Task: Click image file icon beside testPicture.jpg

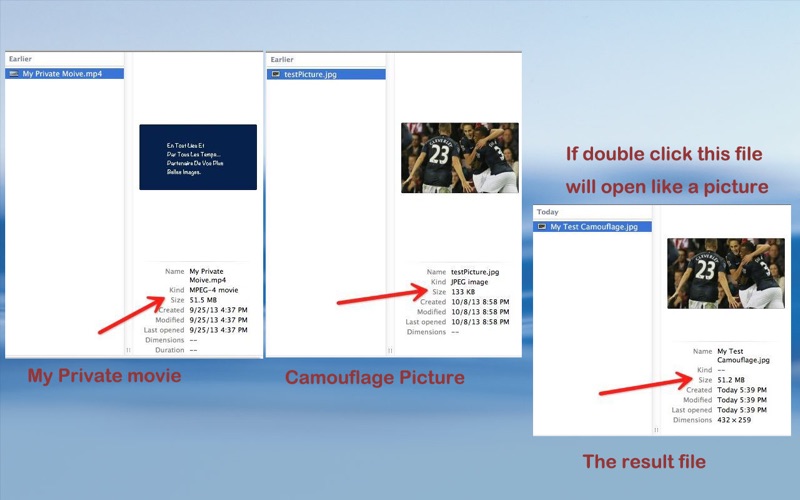Action: click(x=276, y=74)
